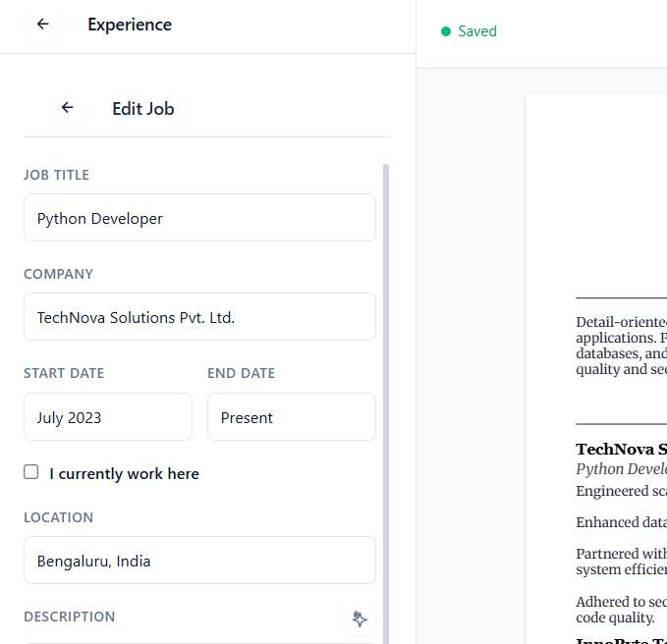Screen dimensions: 667x644
Task: Click the 'Engineered' bullet line in resume preview
Action: tap(621, 491)
